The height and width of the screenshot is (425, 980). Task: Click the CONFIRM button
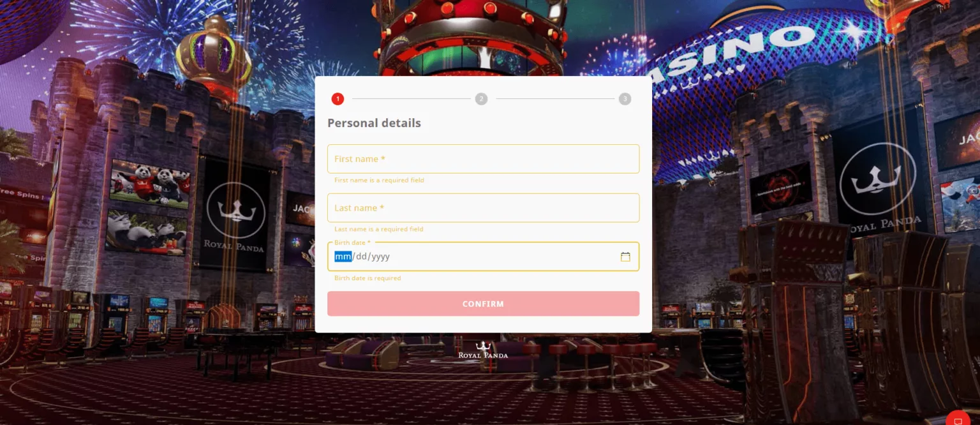tap(483, 304)
